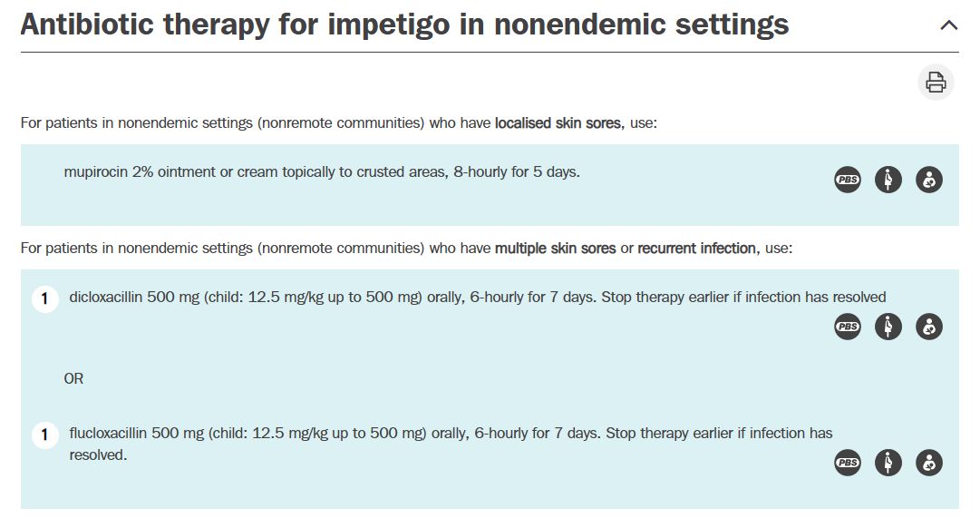Click the Antibiotic therapy for impetigo heading
This screenshot has height=518, width=980.
pos(404,24)
